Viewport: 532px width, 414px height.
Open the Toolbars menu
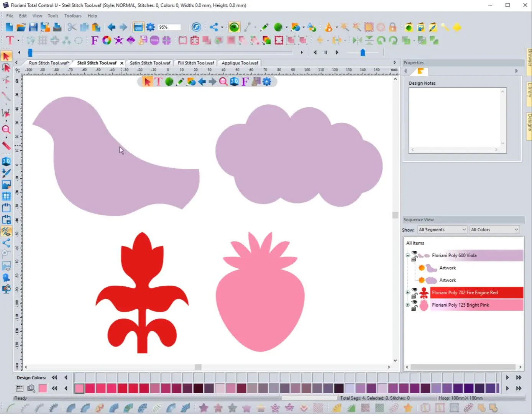coord(73,16)
